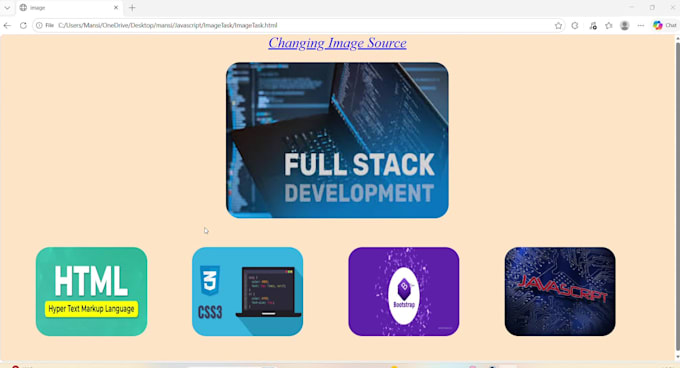This screenshot has width=680, height=368.
Task: Click the page vertical scrollbar
Action: 677,197
